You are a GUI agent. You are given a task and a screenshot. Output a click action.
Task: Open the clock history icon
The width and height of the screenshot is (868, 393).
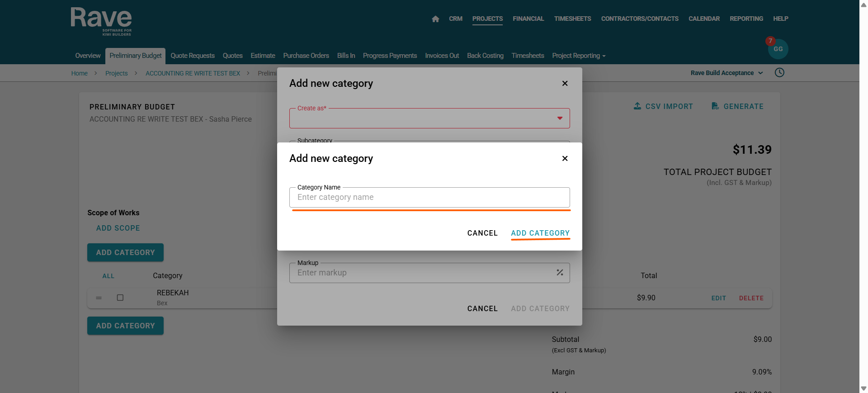click(x=779, y=73)
